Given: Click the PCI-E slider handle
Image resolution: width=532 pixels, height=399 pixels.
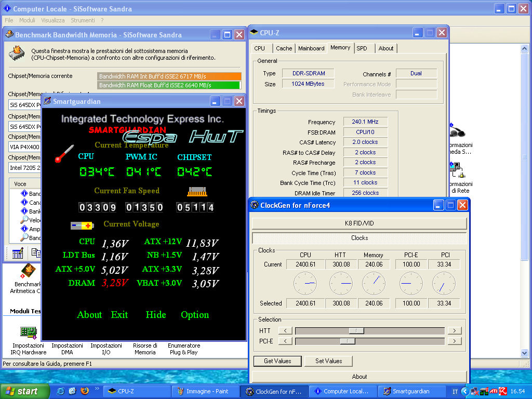Looking at the screenshot, I should coord(348,341).
